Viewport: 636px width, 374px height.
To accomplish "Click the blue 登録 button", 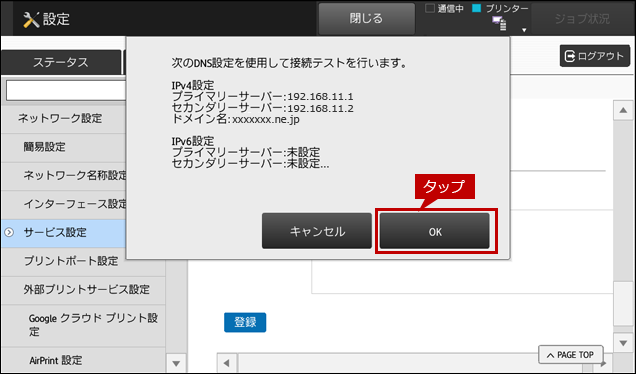I will pos(245,322).
